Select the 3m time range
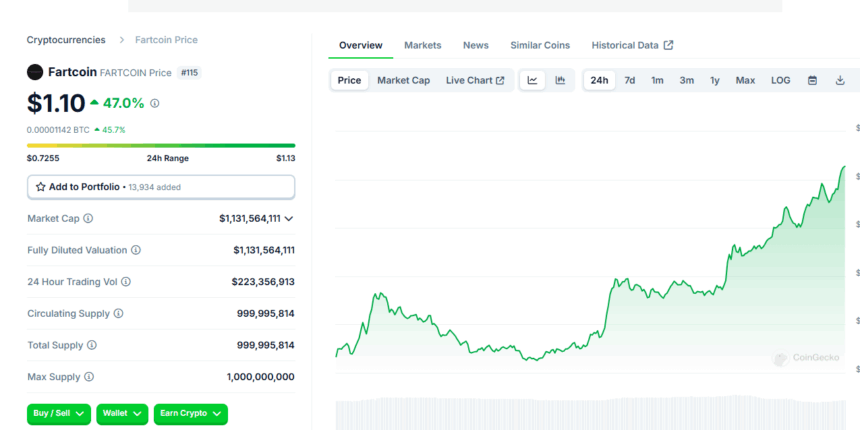 (x=687, y=80)
